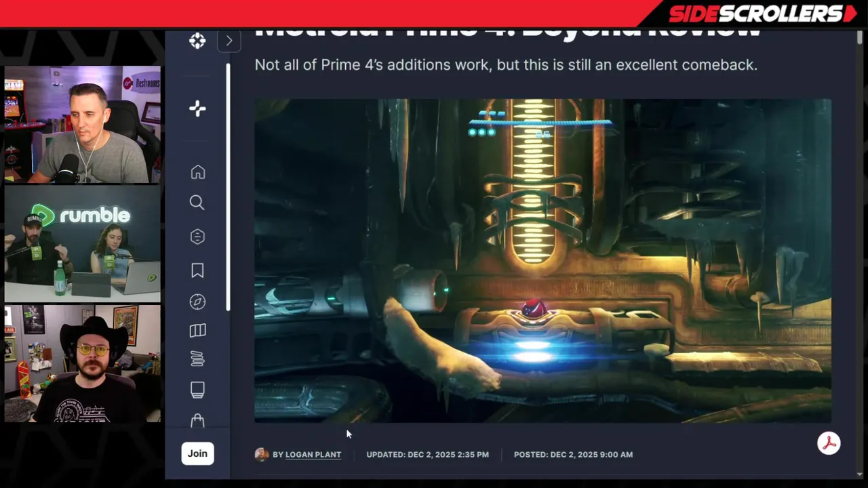Open the IGN logo at sidebar top
Viewport: 868px width, 488px height.
pos(197,41)
